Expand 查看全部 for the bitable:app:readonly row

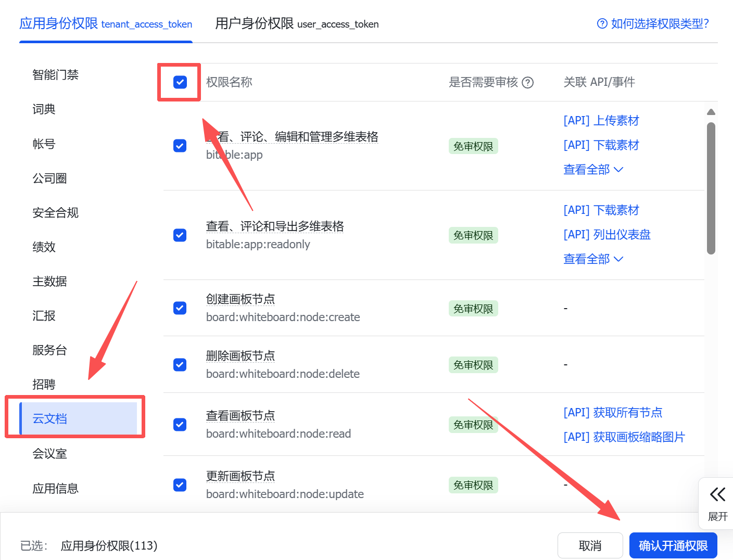[593, 259]
